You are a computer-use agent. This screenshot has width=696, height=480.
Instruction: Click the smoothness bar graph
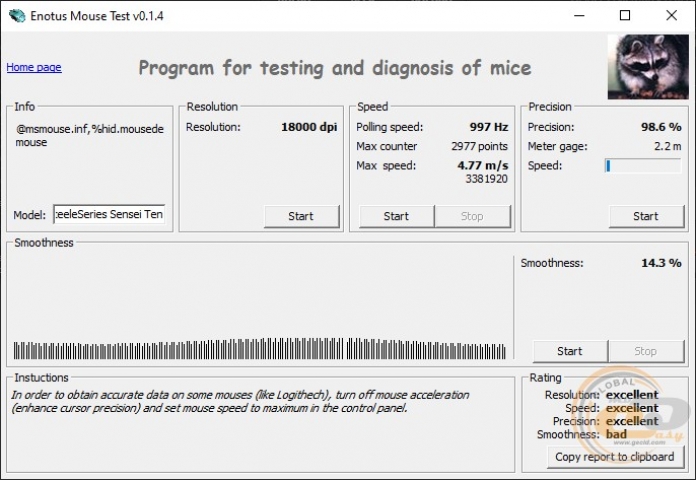tap(260, 348)
